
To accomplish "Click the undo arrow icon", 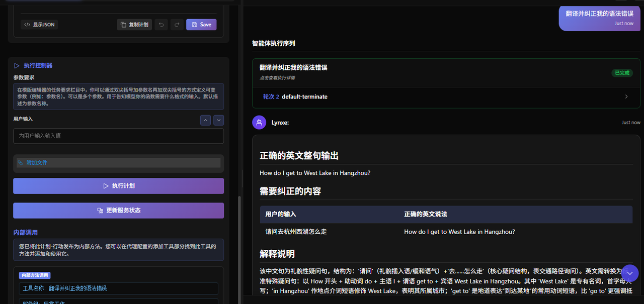I will point(162,24).
